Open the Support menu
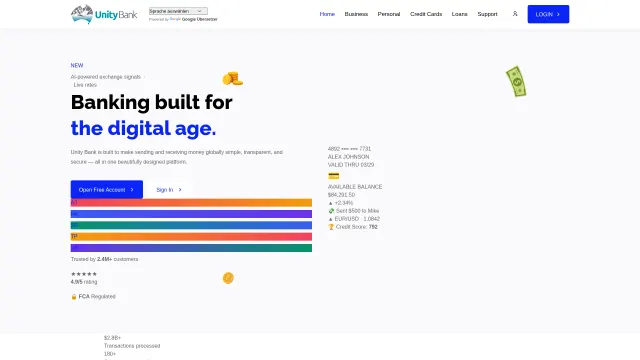 [x=487, y=14]
